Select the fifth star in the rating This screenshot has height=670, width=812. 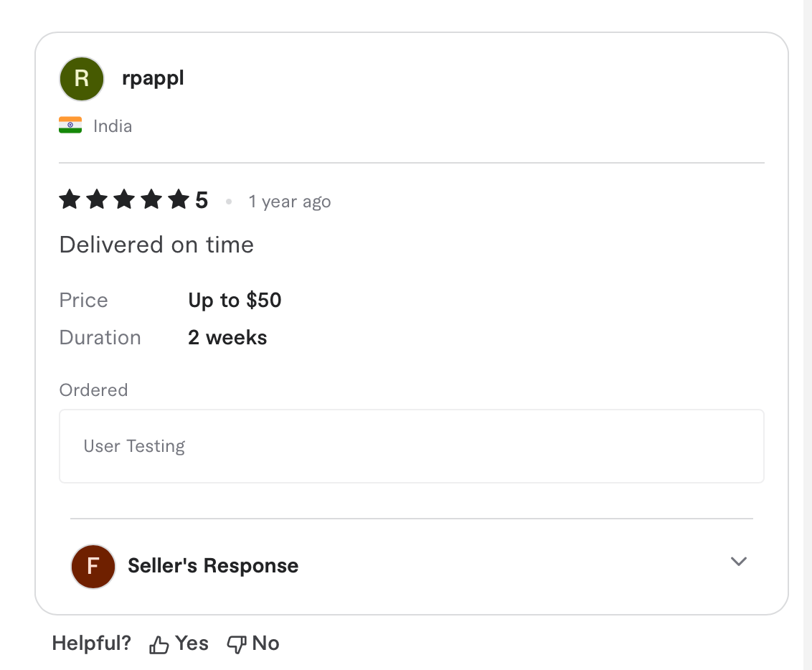click(180, 200)
